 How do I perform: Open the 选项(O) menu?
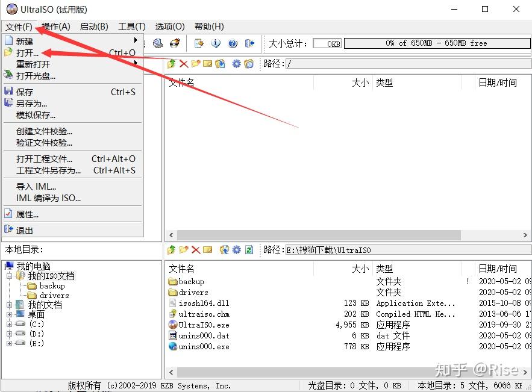point(170,26)
